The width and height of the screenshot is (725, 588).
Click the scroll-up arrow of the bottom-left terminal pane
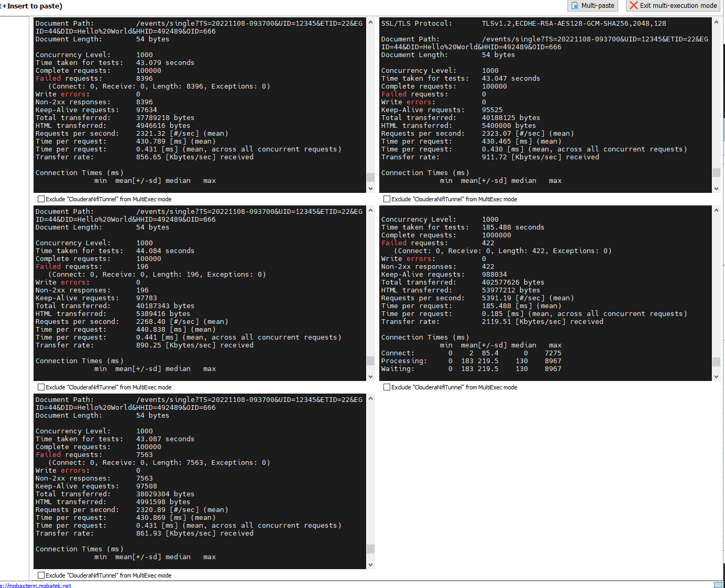click(371, 399)
